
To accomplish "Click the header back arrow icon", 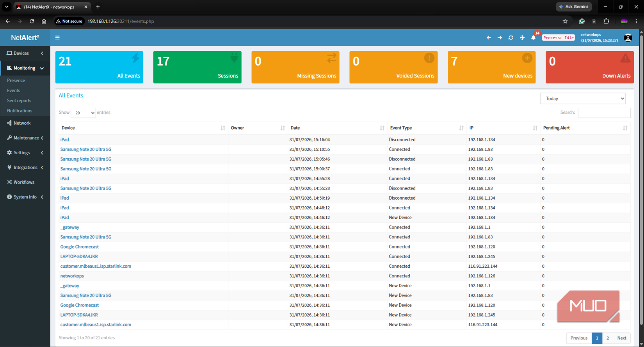I will coord(489,38).
